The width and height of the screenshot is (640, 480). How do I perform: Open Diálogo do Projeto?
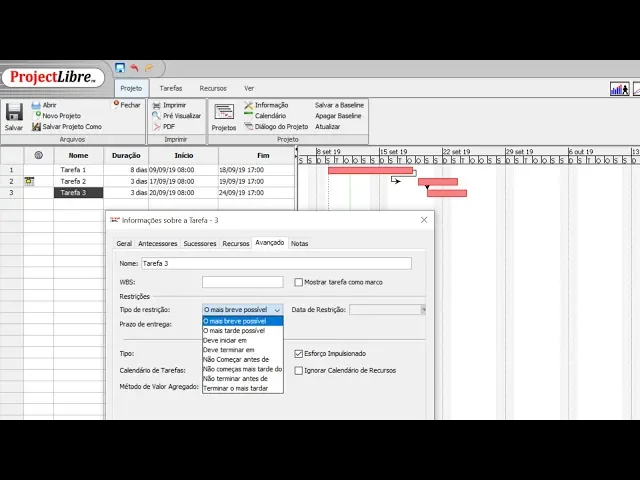[276, 127]
